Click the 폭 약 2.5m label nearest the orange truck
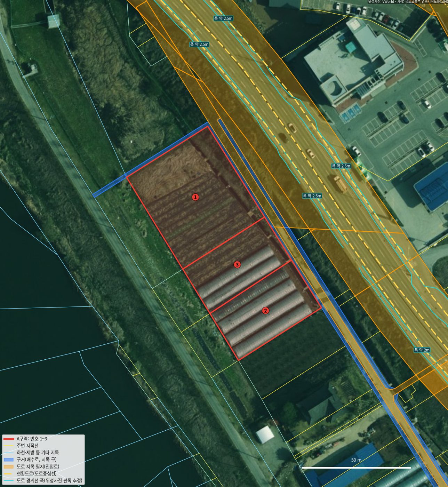The height and width of the screenshot is (487, 448). pyautogui.click(x=341, y=166)
